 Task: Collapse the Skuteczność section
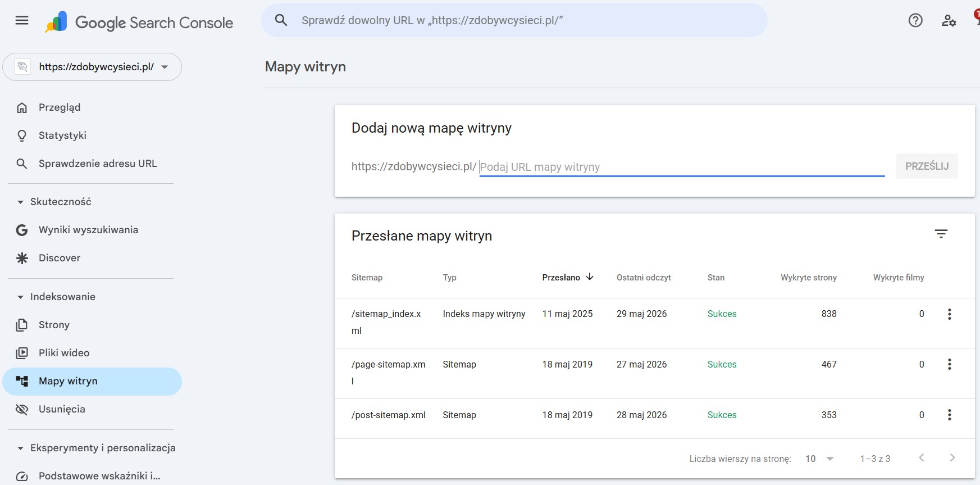(21, 202)
